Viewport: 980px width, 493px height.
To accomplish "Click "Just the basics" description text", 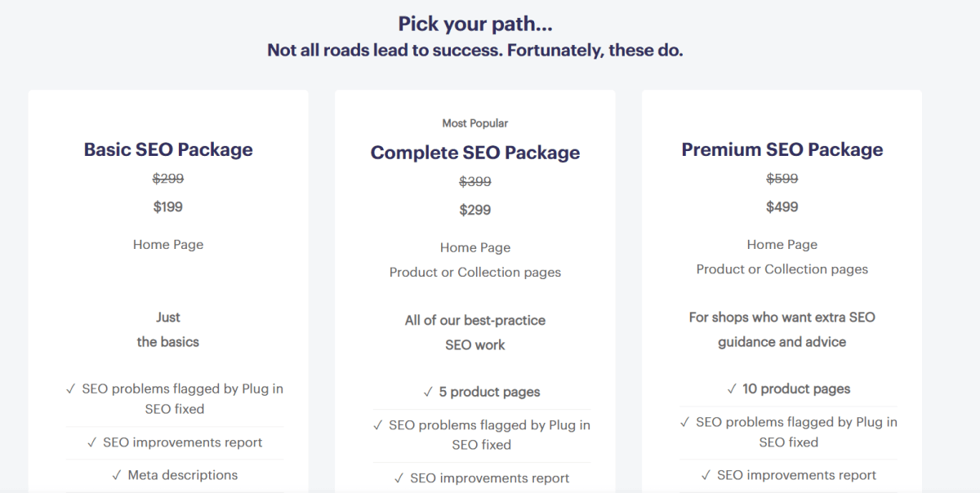I will (x=168, y=330).
